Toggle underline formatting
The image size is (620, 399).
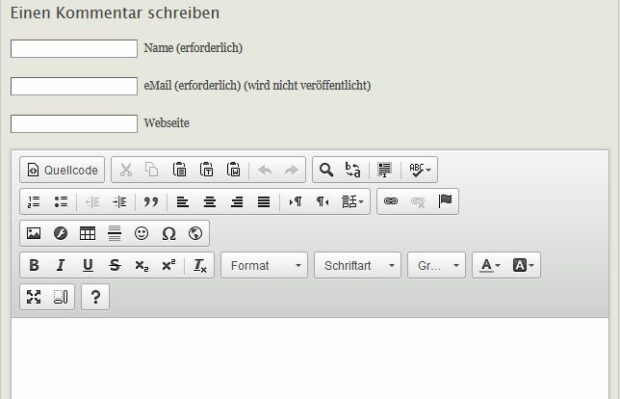coord(88,265)
